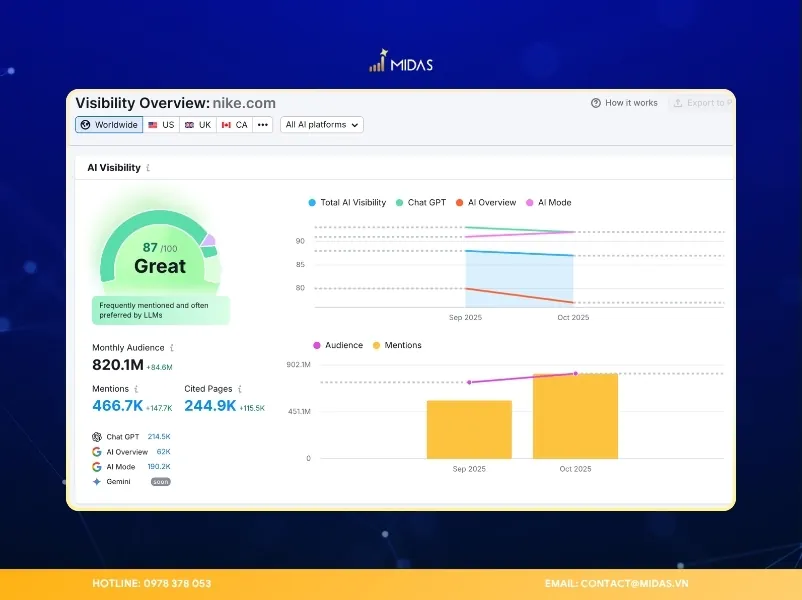The width and height of the screenshot is (802, 600).
Task: Select the Google AI Overview icon
Action: click(x=97, y=451)
